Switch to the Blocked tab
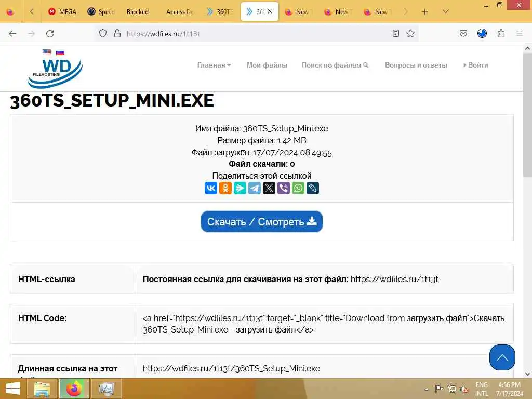Screen dimensions: 532x399 pos(137,12)
